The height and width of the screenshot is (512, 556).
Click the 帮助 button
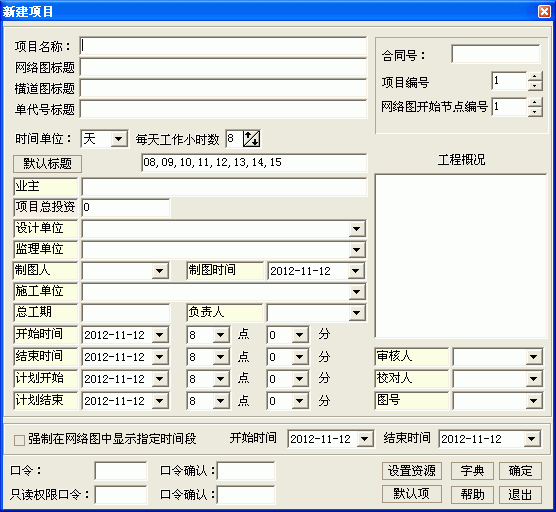(472, 494)
